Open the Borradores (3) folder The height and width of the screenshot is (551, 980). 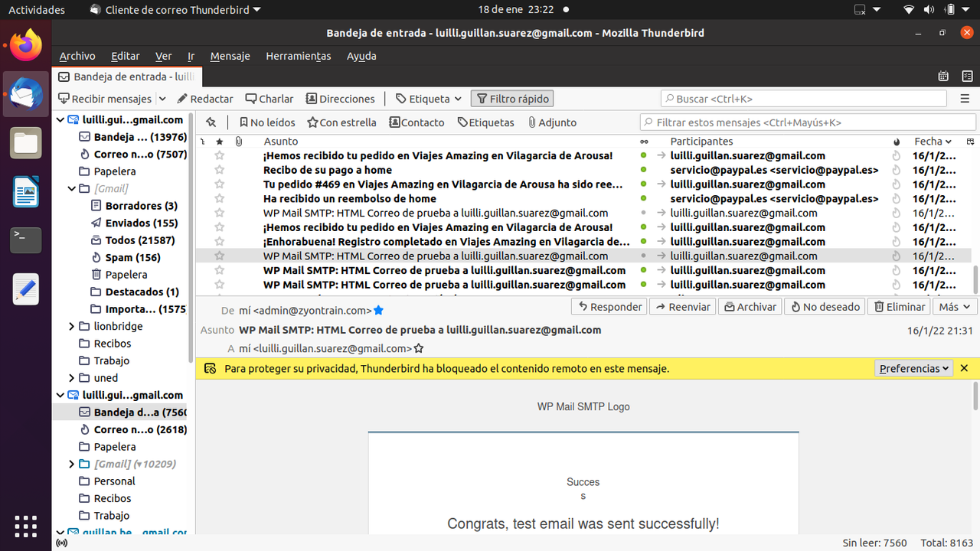pos(142,206)
